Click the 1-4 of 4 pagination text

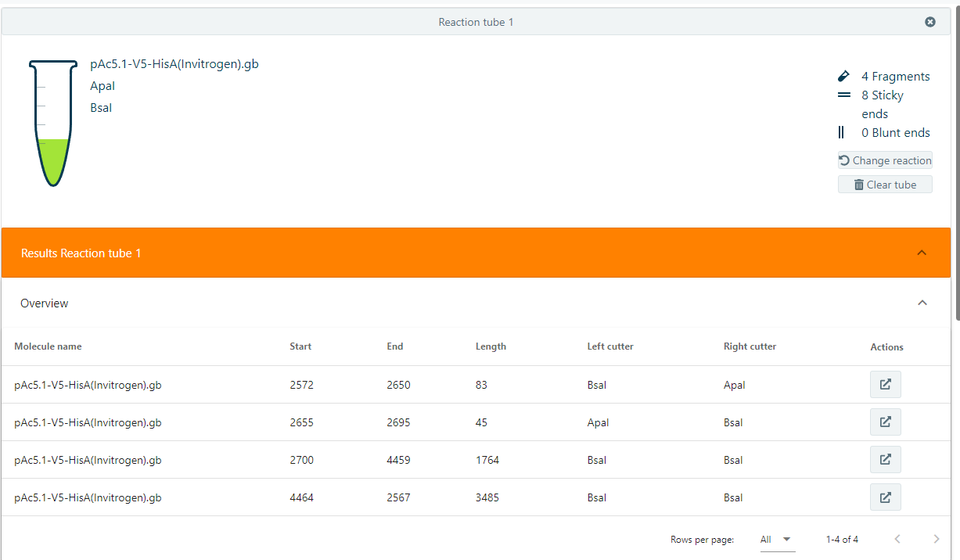(842, 540)
